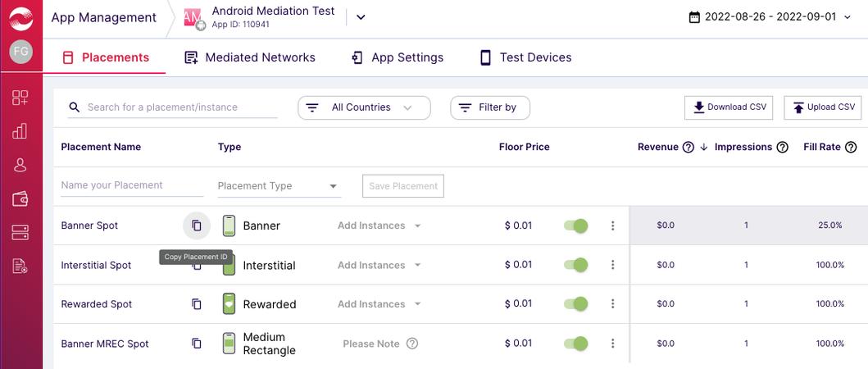Open the three-dot menu for the Rewarded Spot row
The width and height of the screenshot is (868, 369).
tap(612, 304)
